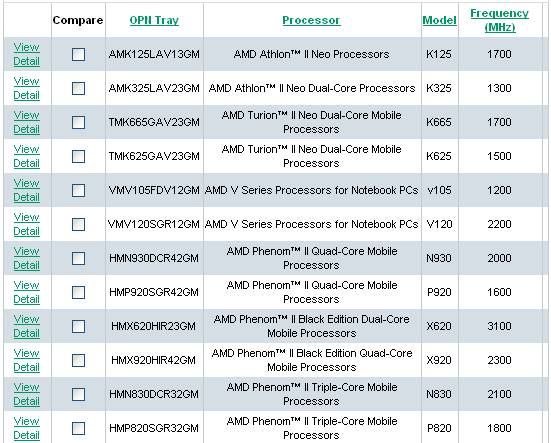Check compare box for VMV105FDV12GM

[78, 190]
